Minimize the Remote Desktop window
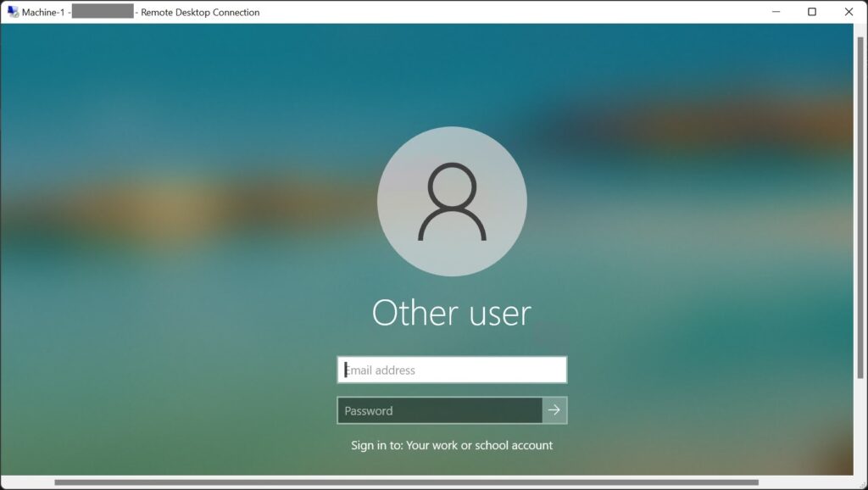 776,12
